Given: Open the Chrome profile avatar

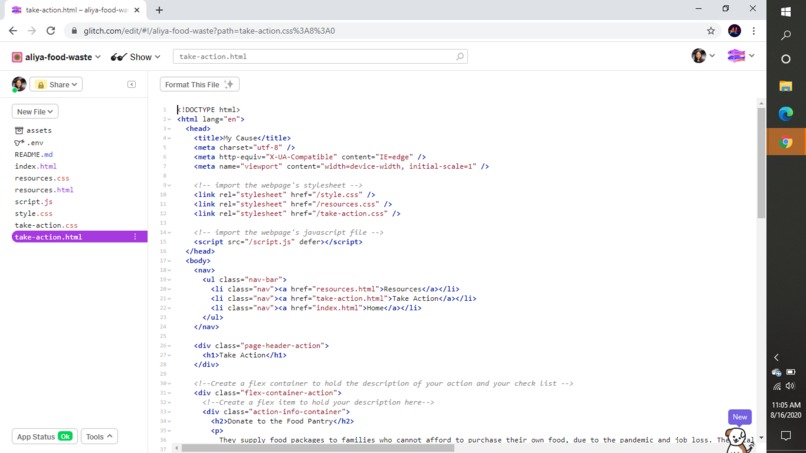Looking at the screenshot, I should (735, 31).
